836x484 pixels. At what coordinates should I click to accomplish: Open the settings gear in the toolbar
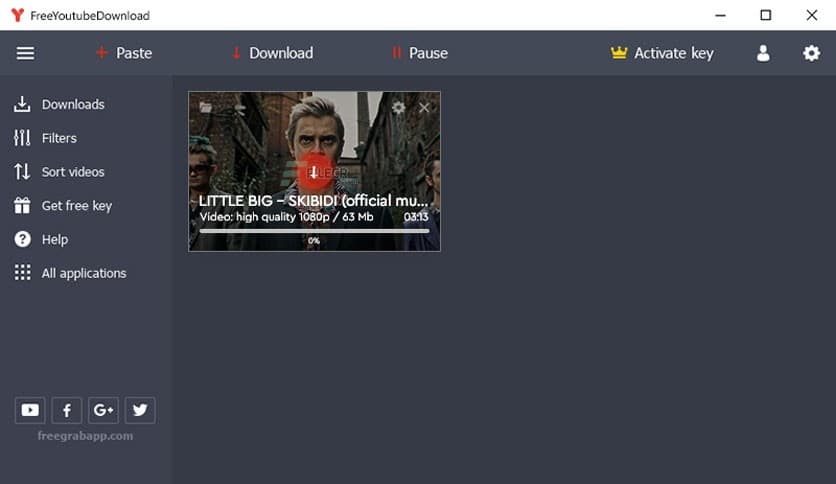[x=811, y=53]
